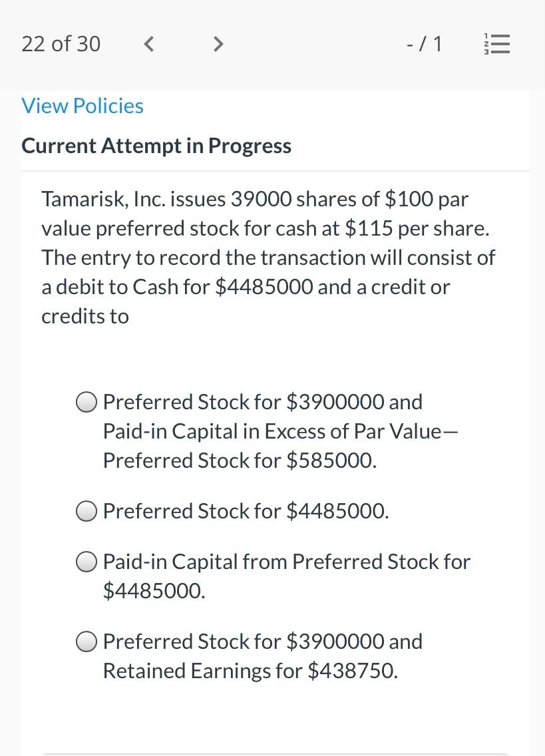This screenshot has width=545, height=756.
Task: Select radio for Paid-in Capital in Excess of Par option
Action: click(87, 402)
